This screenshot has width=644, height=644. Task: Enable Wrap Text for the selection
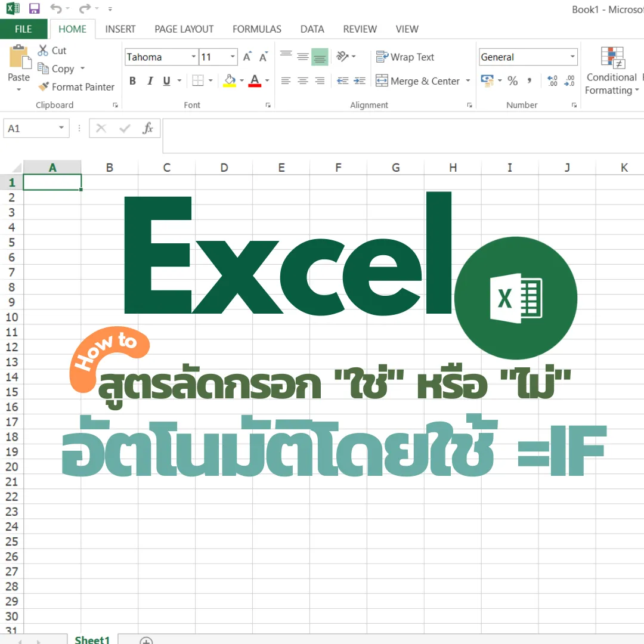click(x=405, y=57)
